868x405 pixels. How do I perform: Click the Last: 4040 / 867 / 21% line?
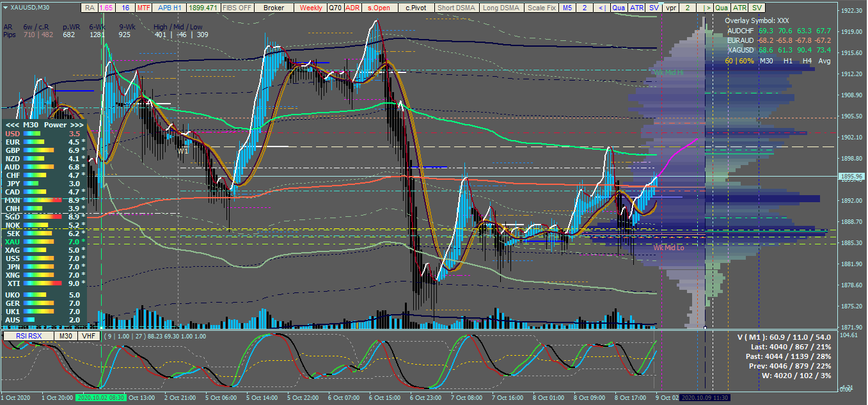click(791, 346)
